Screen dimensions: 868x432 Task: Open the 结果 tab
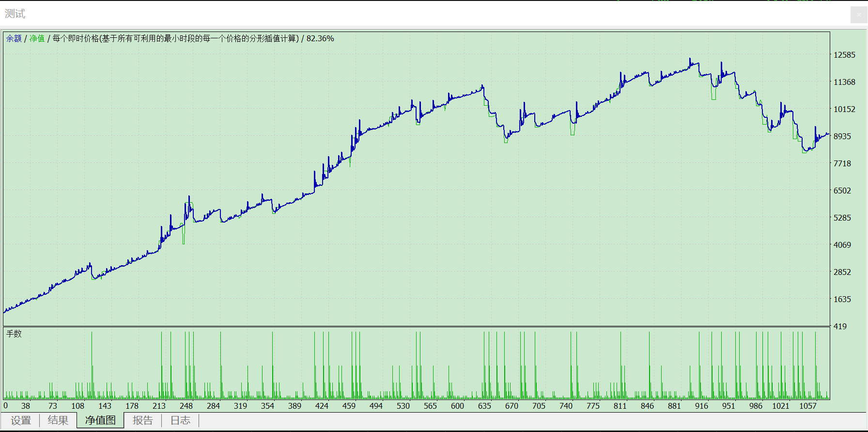pyautogui.click(x=58, y=420)
